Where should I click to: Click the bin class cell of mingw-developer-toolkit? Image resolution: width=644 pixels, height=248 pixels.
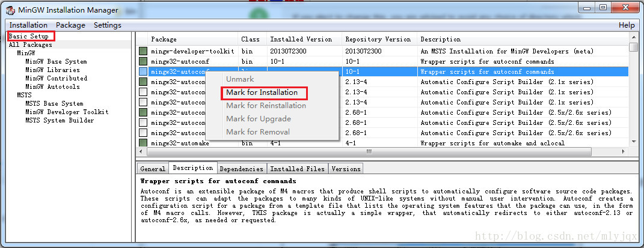(247, 51)
